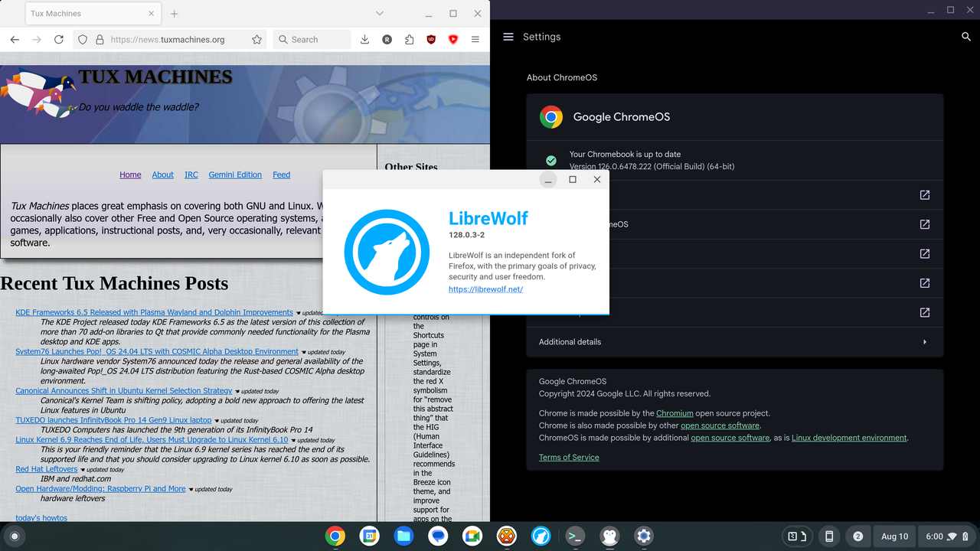The width and height of the screenshot is (980, 551).
Task: Open Google Calendar from the shelf
Action: [369, 536]
